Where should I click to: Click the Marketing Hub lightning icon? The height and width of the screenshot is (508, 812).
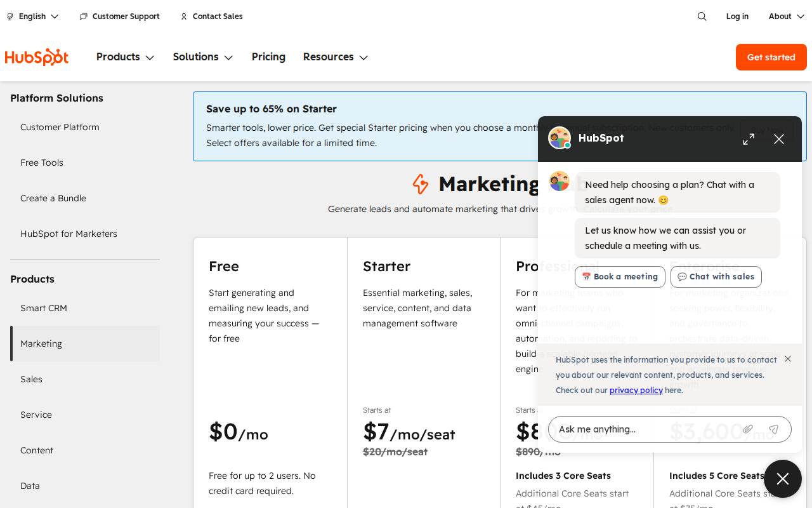point(420,184)
